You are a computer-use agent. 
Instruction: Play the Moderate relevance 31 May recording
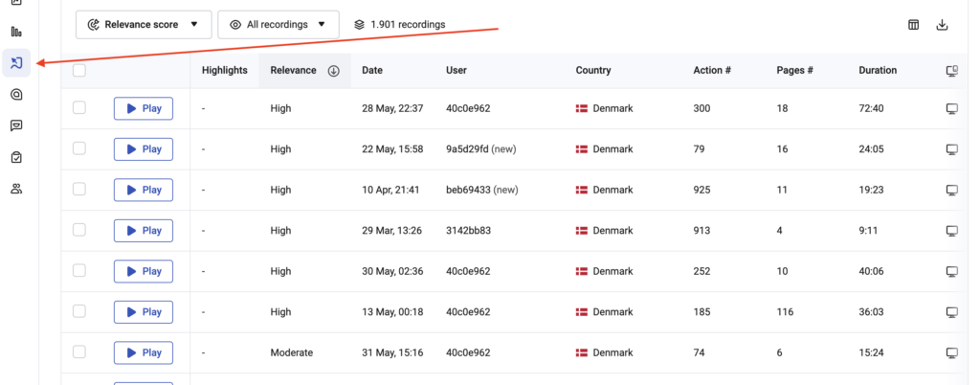point(144,353)
